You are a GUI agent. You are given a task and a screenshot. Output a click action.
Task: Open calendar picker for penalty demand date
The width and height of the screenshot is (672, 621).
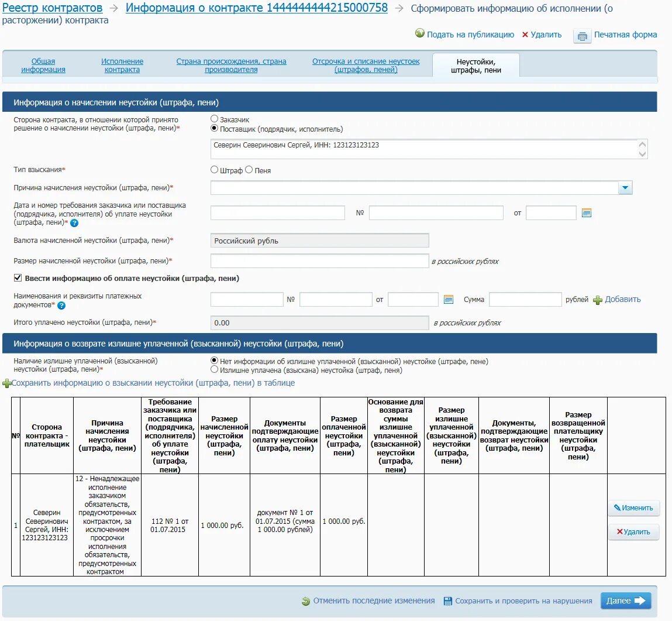coord(587,213)
